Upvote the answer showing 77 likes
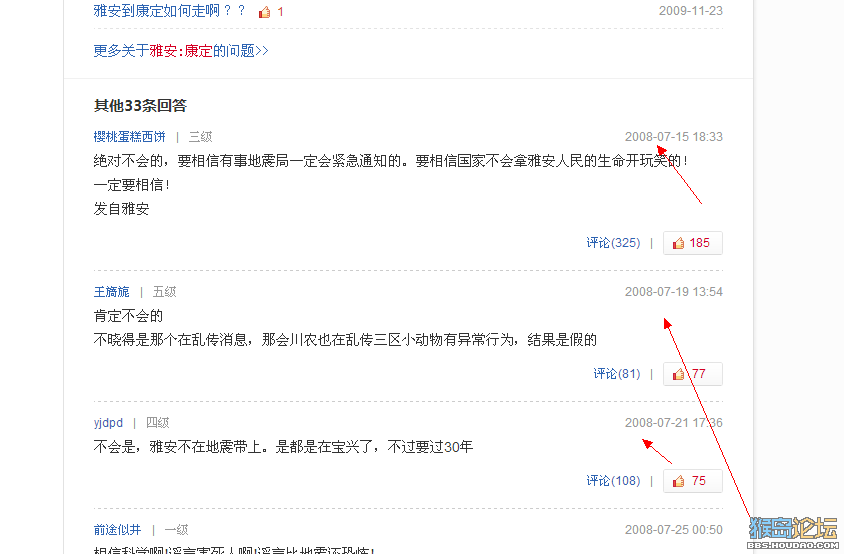The height and width of the screenshot is (554, 844). (693, 374)
